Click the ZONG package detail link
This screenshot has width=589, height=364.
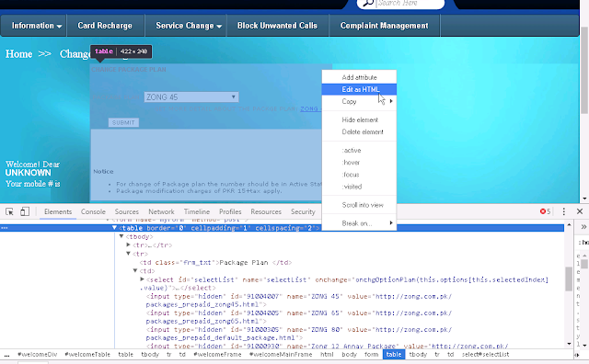(311, 108)
